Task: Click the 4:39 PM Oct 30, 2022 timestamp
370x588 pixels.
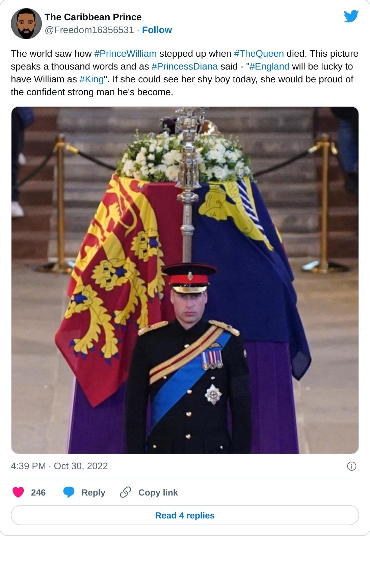Action: tap(59, 466)
